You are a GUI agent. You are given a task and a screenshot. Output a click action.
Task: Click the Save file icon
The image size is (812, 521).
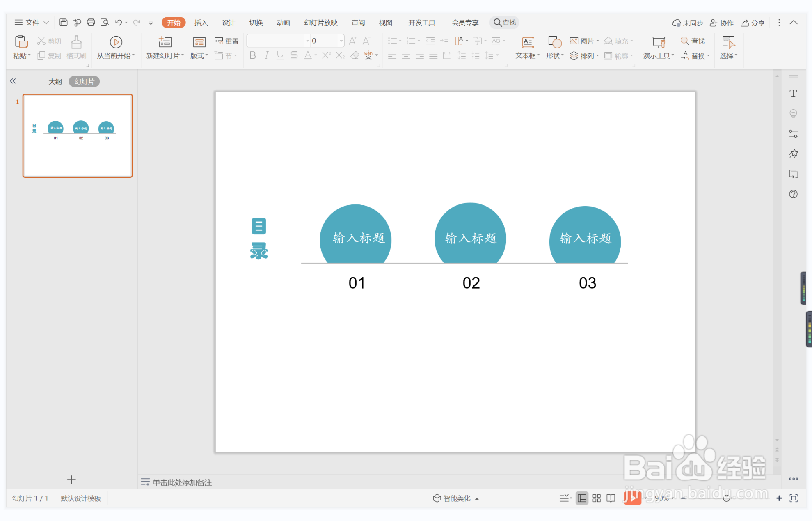click(x=63, y=23)
